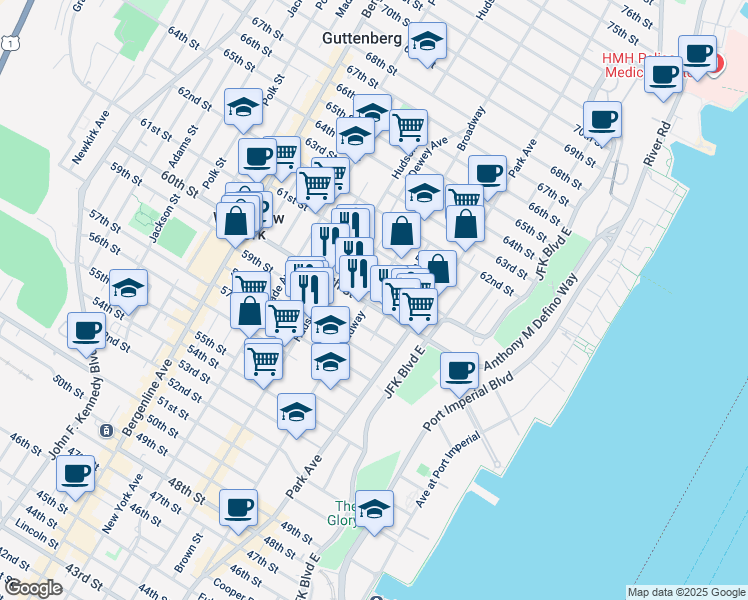Open the school marker near Polk St and 62nd St

point(243,108)
